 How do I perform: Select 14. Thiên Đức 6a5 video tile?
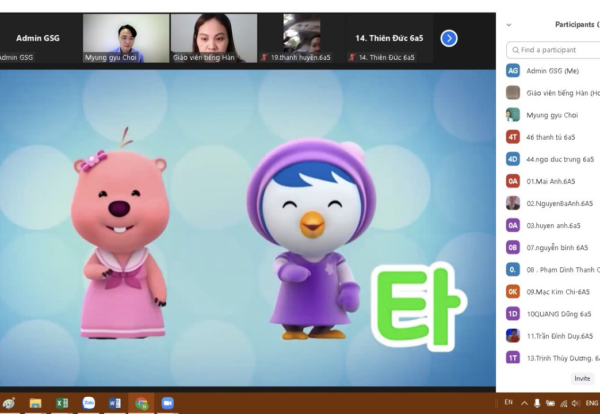388,38
